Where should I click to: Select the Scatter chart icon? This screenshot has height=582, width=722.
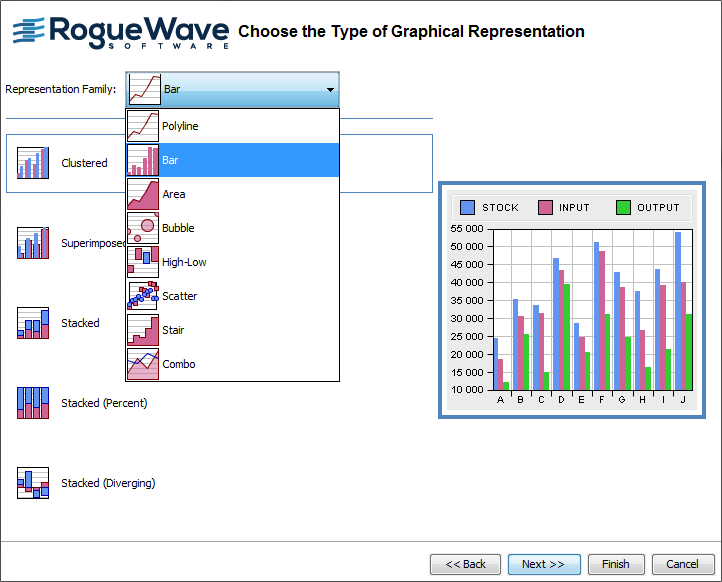(x=143, y=296)
